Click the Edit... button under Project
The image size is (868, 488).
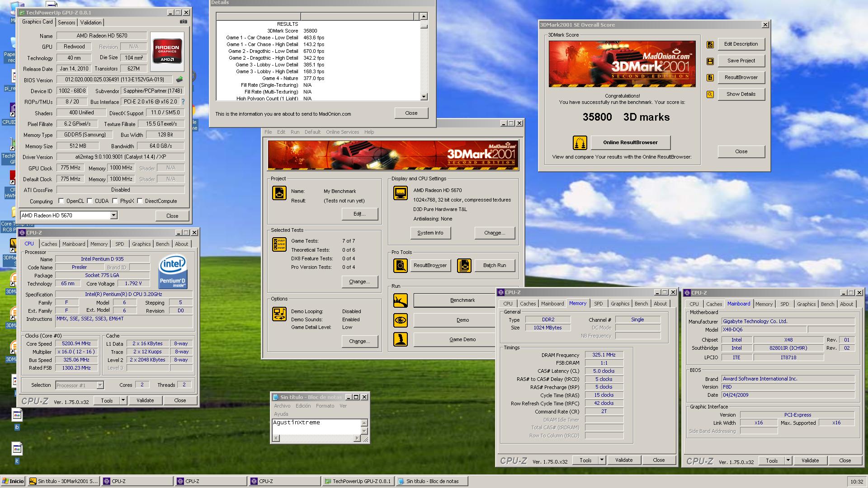coord(360,214)
